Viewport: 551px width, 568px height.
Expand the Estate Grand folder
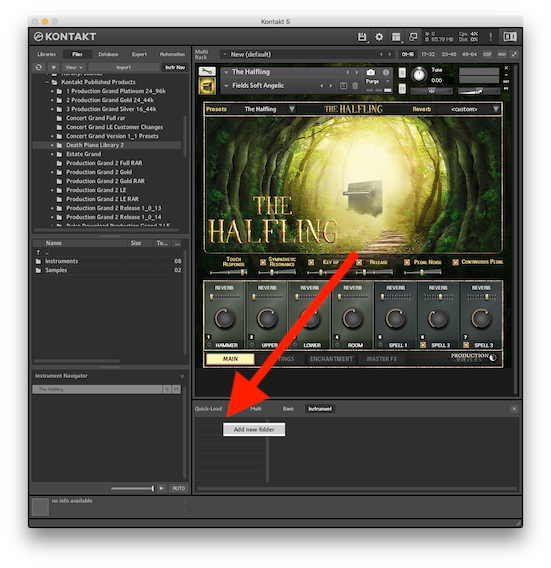52,154
